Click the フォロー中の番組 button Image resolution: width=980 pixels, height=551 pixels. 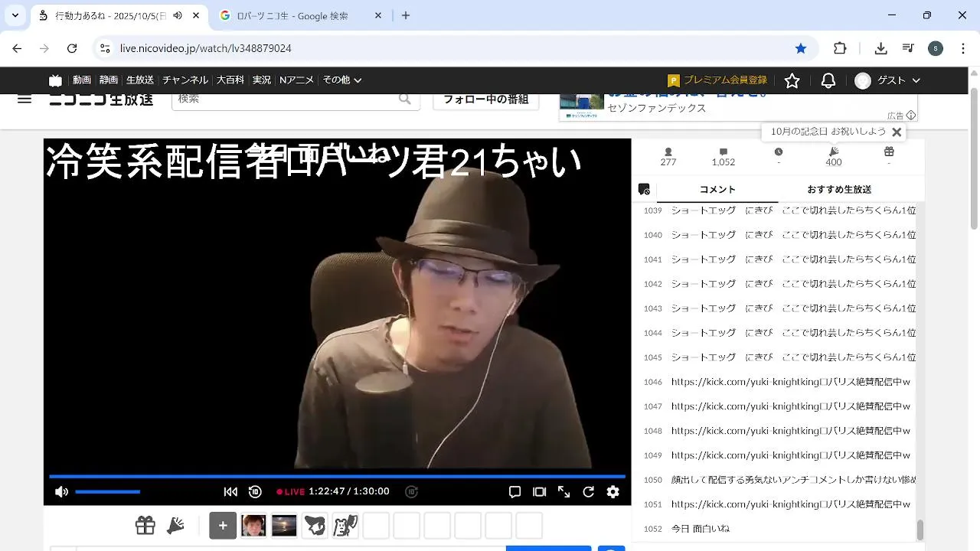[486, 99]
